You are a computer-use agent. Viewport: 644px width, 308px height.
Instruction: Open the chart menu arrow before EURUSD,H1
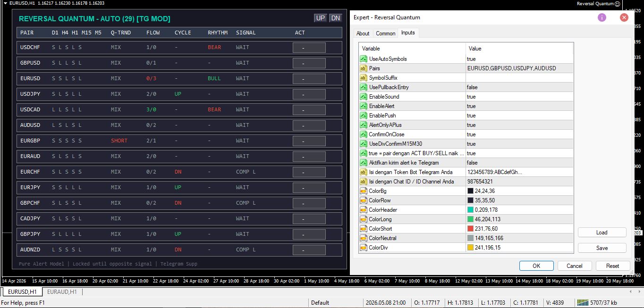pos(5,3)
